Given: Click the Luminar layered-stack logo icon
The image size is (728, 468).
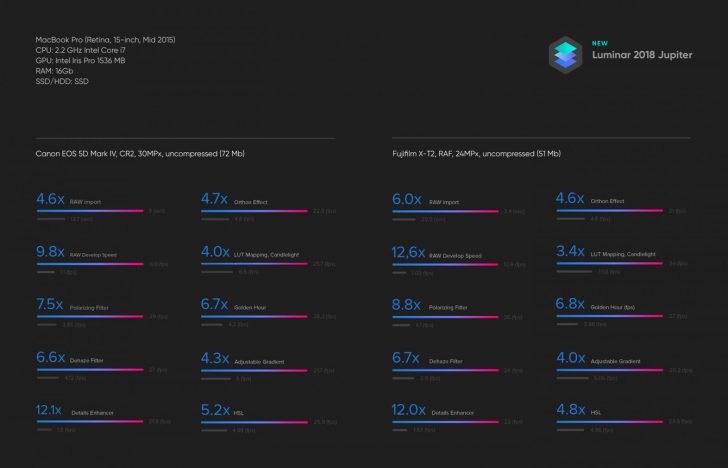Looking at the screenshot, I should coord(566,54).
